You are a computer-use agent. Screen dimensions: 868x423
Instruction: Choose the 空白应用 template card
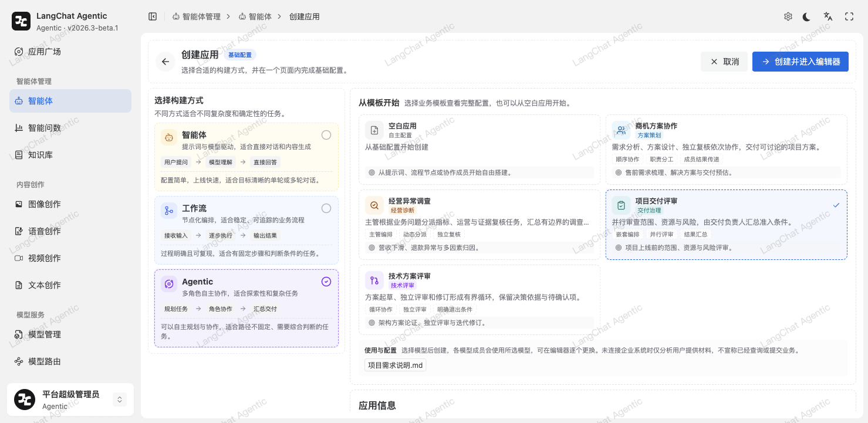[479, 150]
